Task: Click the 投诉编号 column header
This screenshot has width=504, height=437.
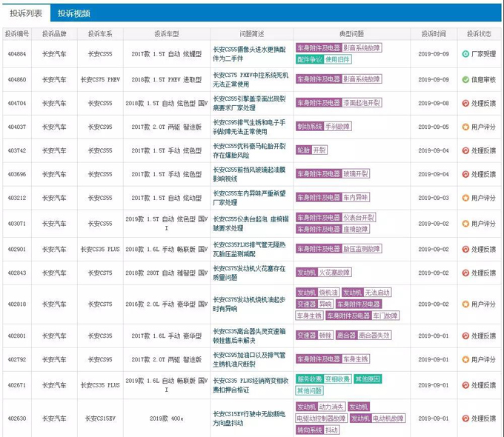Action: [x=17, y=34]
